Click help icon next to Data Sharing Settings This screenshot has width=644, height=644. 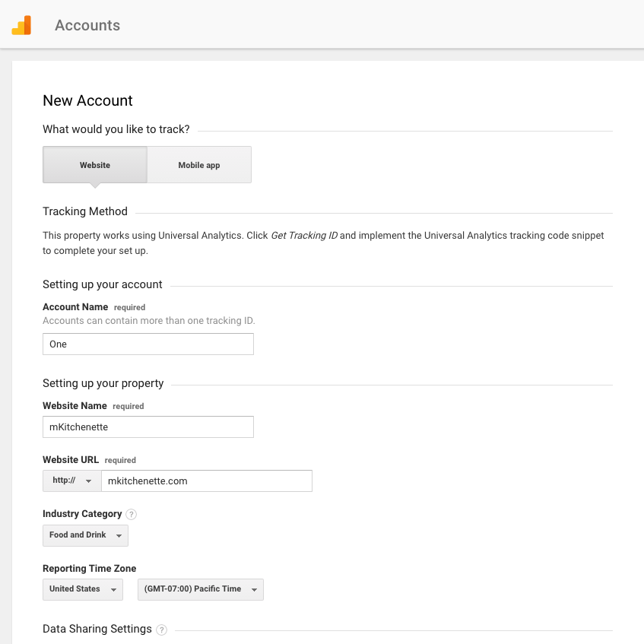click(160, 630)
